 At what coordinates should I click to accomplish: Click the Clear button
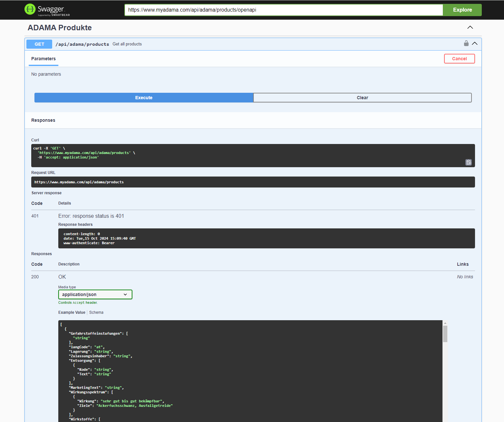click(x=362, y=98)
